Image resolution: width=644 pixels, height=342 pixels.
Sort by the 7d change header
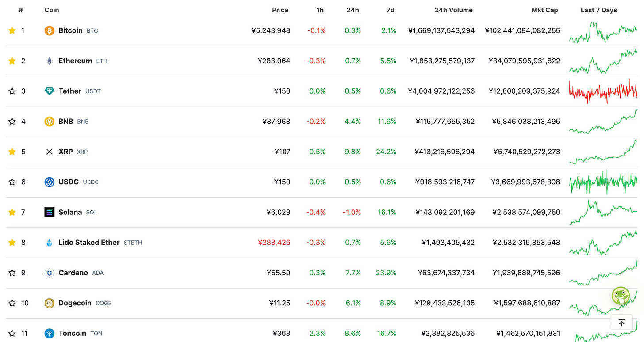390,10
